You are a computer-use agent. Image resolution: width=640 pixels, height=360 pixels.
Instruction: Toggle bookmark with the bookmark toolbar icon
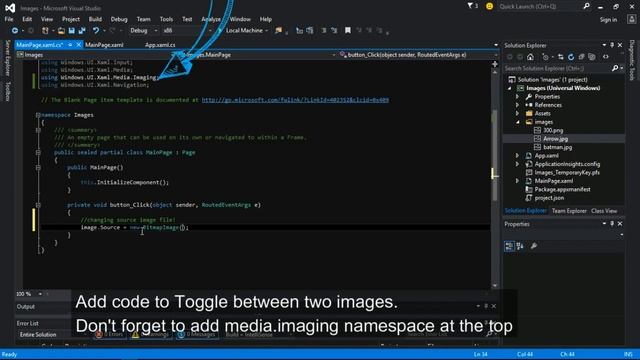click(348, 31)
